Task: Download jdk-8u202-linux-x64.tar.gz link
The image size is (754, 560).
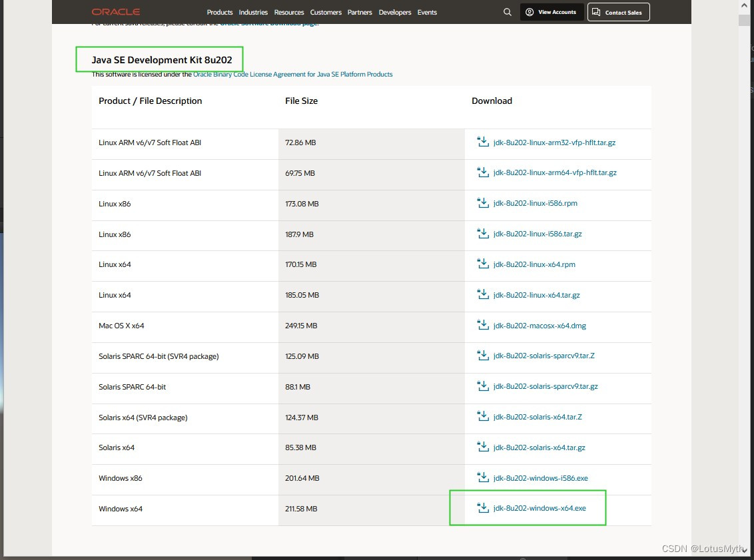Action: 537,295
